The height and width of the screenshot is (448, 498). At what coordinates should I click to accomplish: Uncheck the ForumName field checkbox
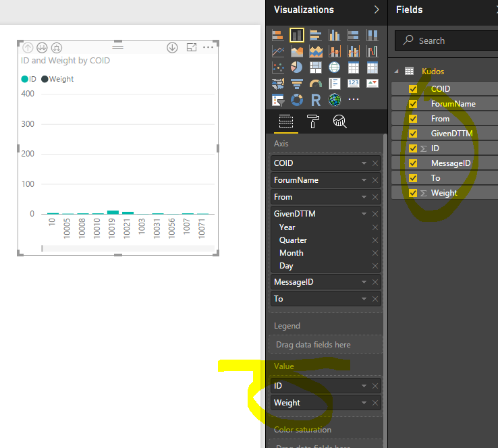[x=412, y=104]
